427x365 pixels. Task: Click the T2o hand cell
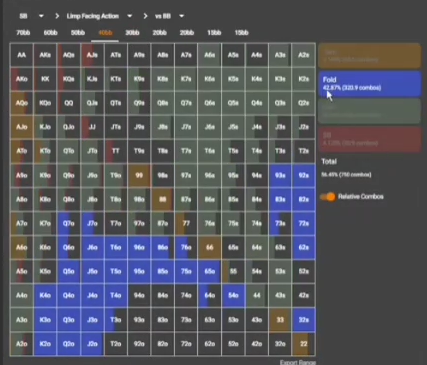(x=116, y=344)
